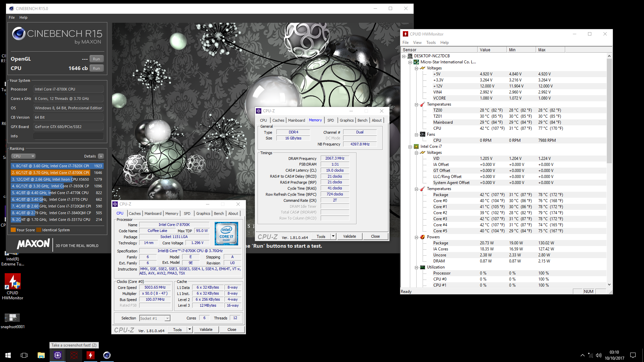Show hidden system tray icons
This screenshot has width=644, height=362.
[583, 355]
